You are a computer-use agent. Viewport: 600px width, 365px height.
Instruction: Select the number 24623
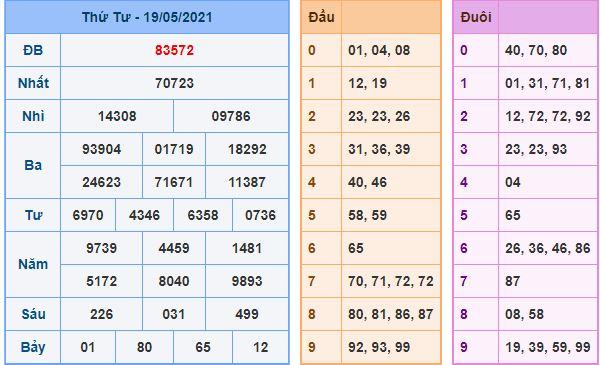pos(102,182)
